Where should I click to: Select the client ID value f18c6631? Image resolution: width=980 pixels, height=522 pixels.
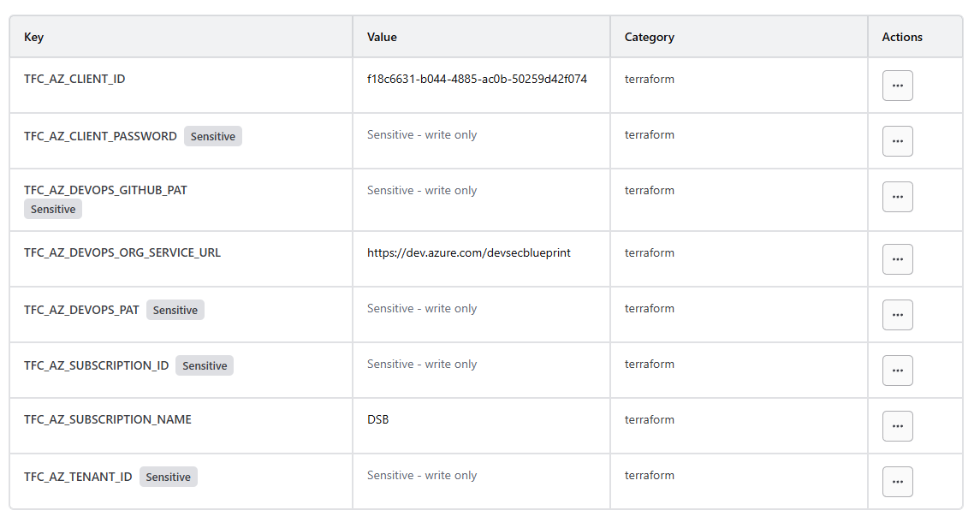476,78
